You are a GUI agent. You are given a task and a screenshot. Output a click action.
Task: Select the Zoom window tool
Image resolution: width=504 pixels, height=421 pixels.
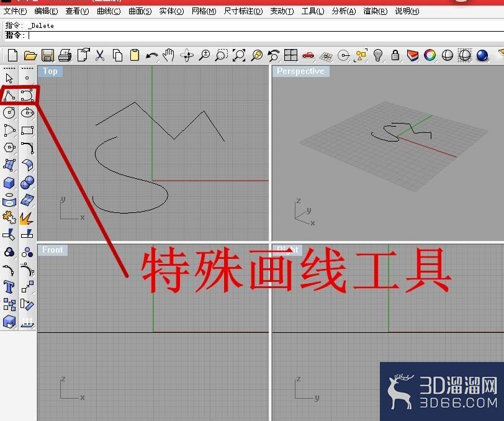(222, 55)
